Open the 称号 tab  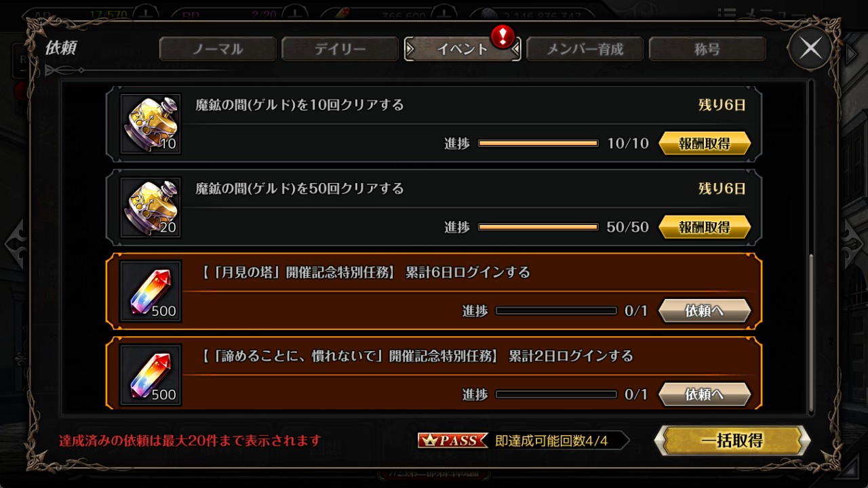707,49
